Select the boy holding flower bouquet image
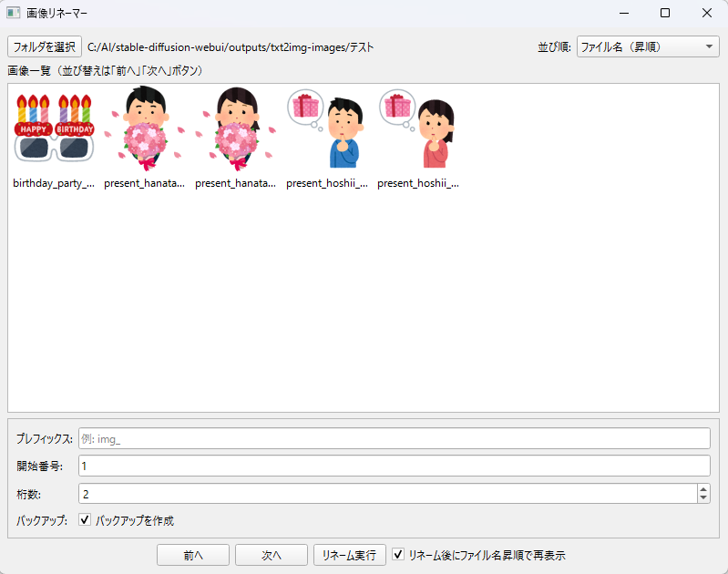Image resolution: width=728 pixels, height=574 pixels. pos(145,128)
